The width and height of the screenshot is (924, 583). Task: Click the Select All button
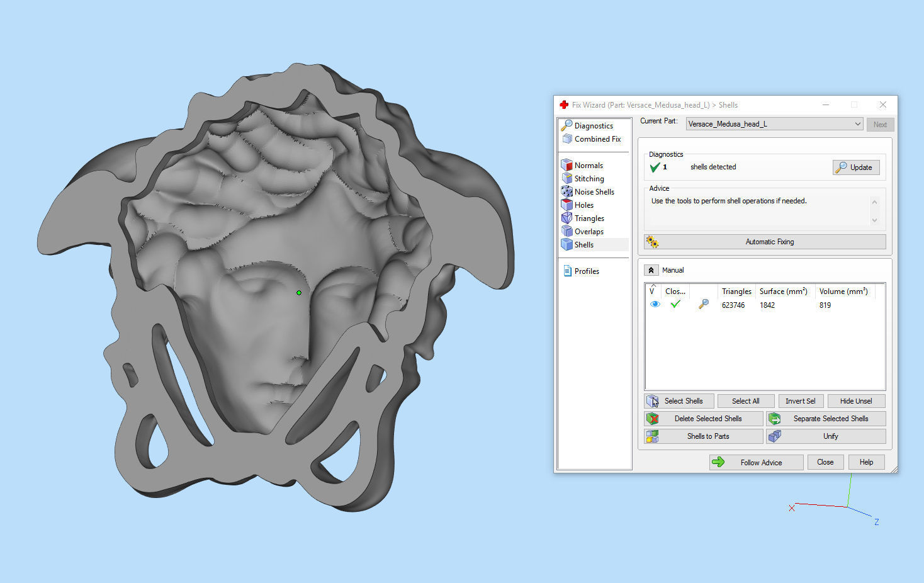point(746,401)
